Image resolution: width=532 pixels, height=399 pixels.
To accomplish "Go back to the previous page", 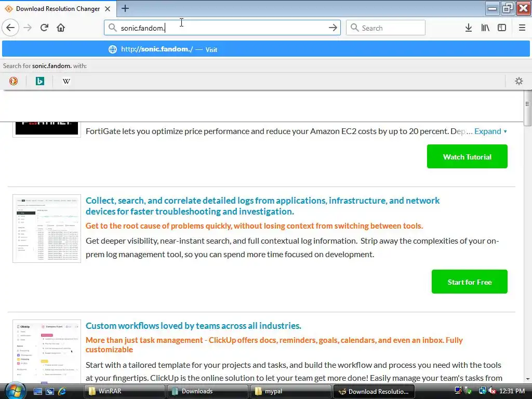I will [x=10, y=28].
